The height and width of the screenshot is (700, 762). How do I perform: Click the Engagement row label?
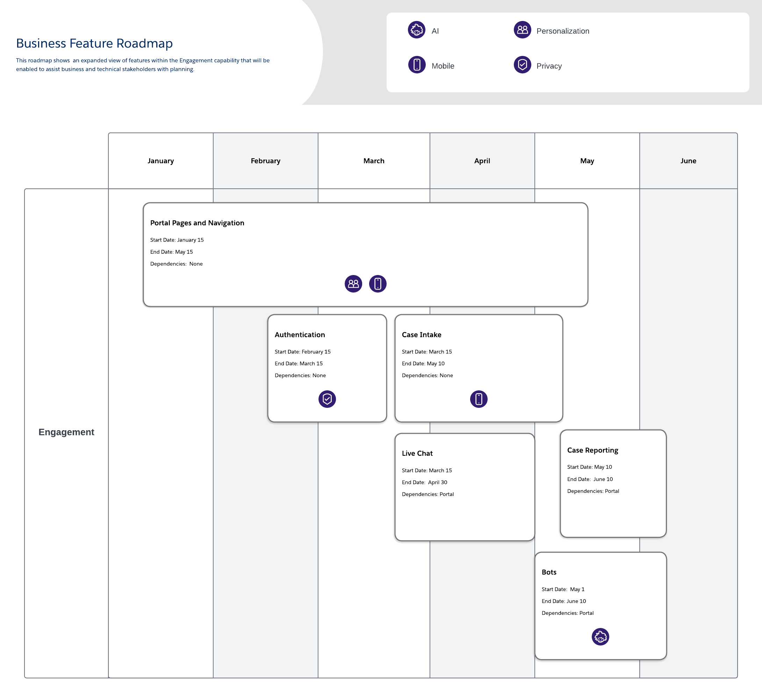pos(66,432)
